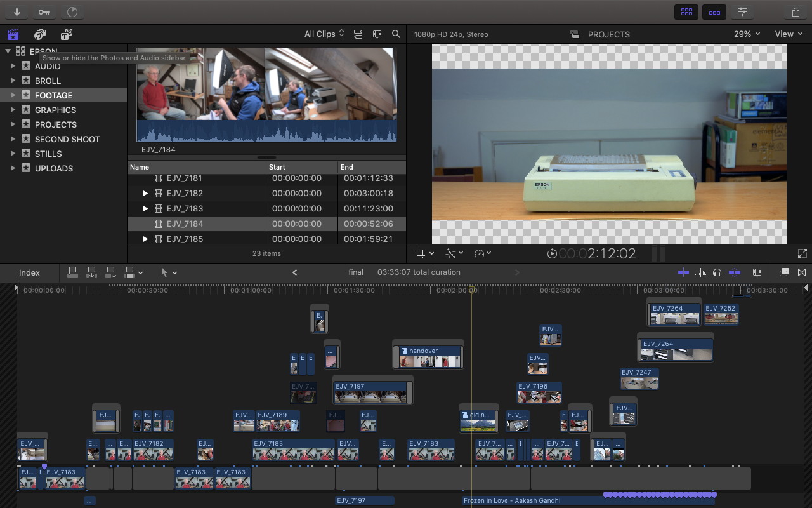Click the 2:12:02 timecode display
812x508 pixels.
[x=597, y=253]
